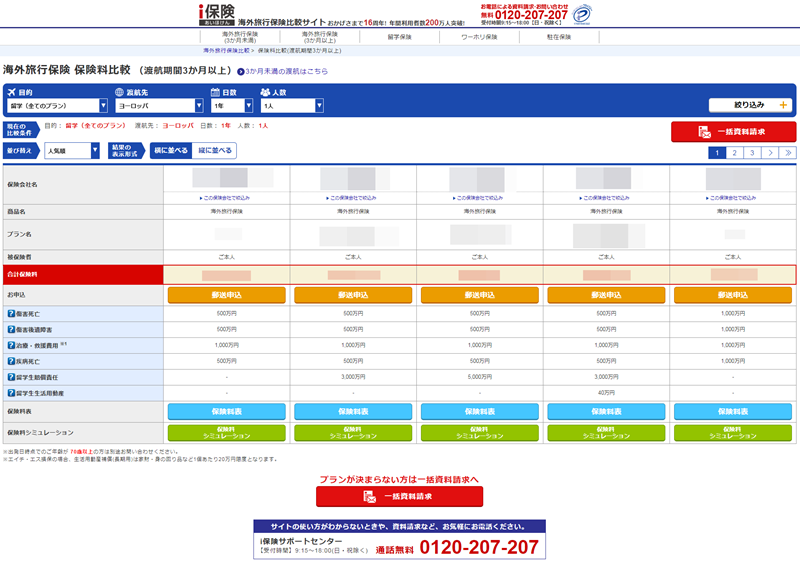Click the bottom i保険サポートセンター phone banner
800x561 pixels.
click(x=399, y=540)
